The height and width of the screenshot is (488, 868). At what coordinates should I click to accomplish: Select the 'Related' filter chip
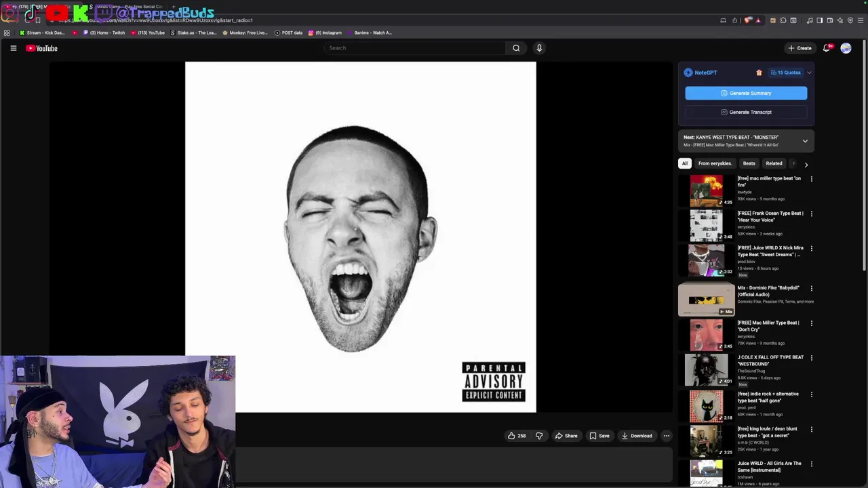[x=774, y=163]
